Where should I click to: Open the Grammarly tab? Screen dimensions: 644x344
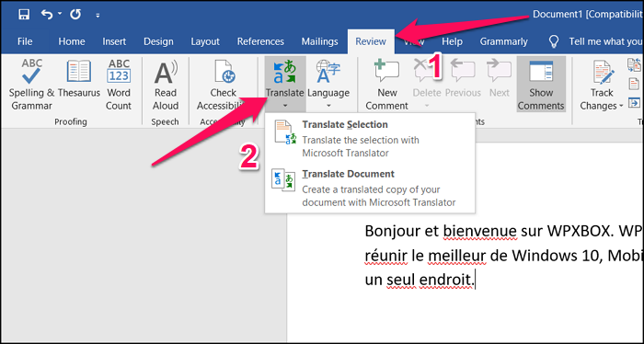click(503, 41)
